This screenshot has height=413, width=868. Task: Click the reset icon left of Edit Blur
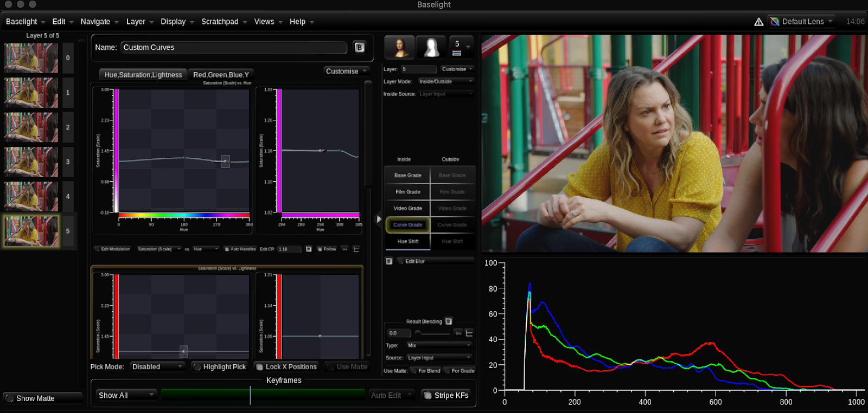[389, 261]
